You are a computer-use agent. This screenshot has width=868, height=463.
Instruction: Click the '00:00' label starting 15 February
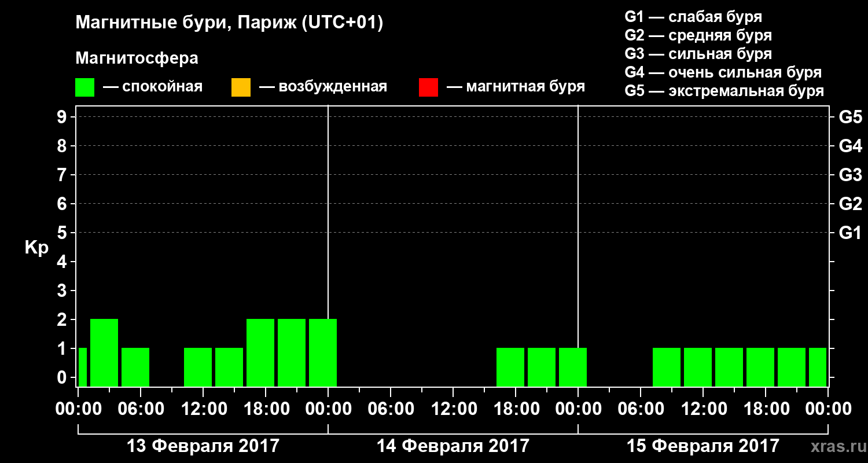(578, 409)
